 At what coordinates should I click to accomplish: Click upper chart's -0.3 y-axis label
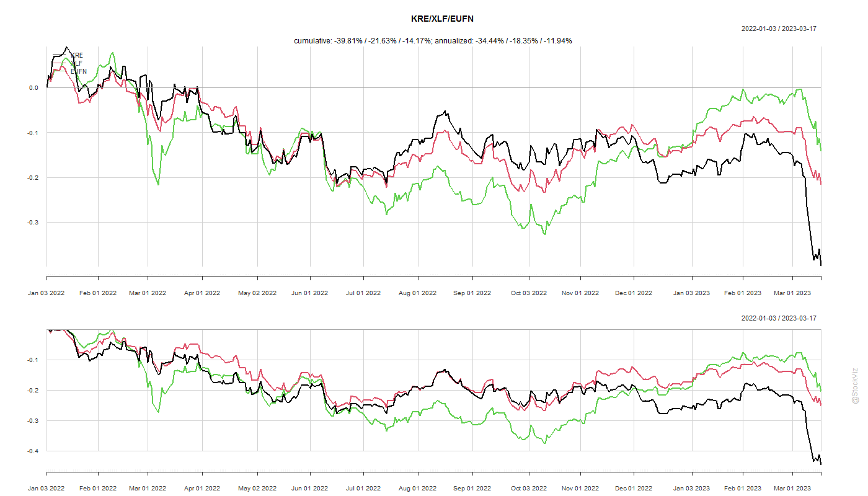tap(32, 223)
